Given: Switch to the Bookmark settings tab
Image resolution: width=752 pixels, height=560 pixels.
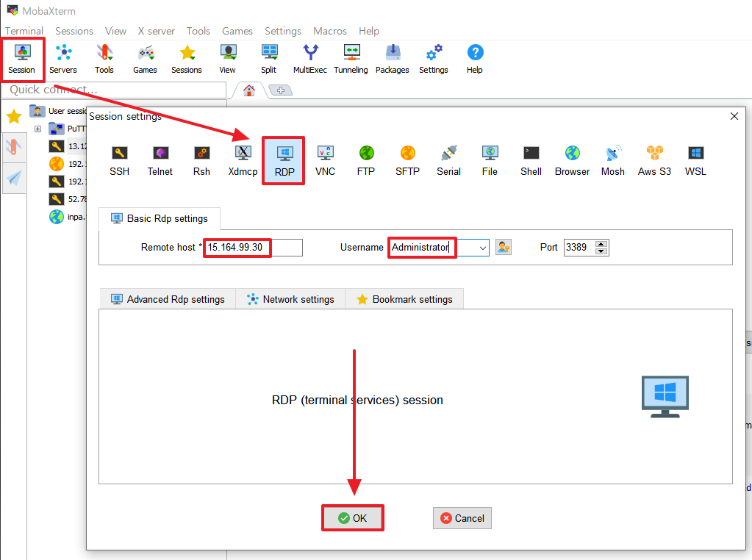Looking at the screenshot, I should tap(404, 299).
